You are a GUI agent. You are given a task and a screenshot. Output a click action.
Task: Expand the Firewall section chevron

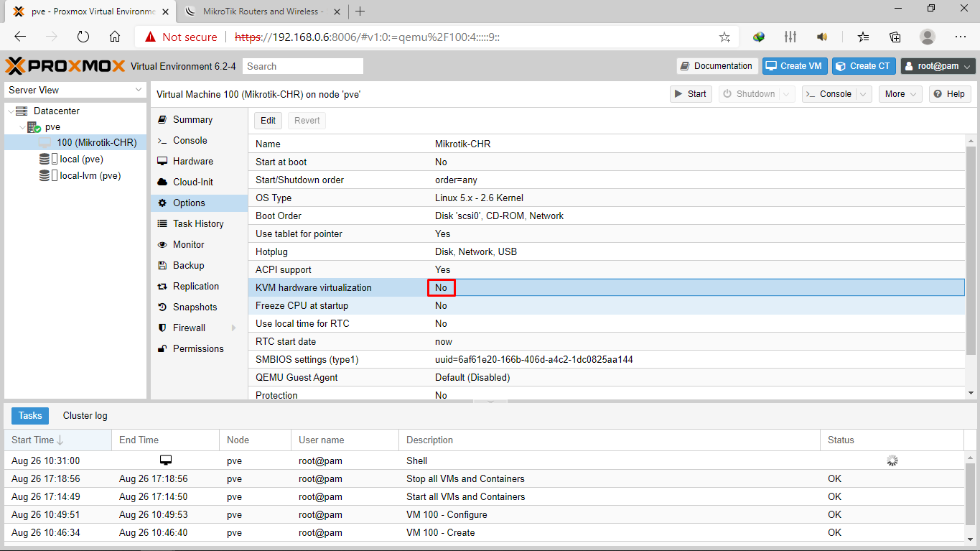(x=235, y=328)
